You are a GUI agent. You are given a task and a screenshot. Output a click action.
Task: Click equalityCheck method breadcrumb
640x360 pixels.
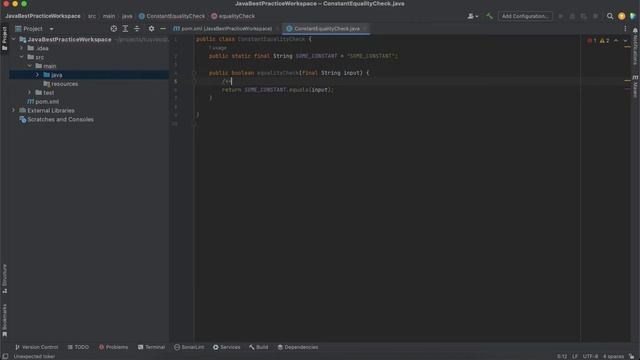233,16
